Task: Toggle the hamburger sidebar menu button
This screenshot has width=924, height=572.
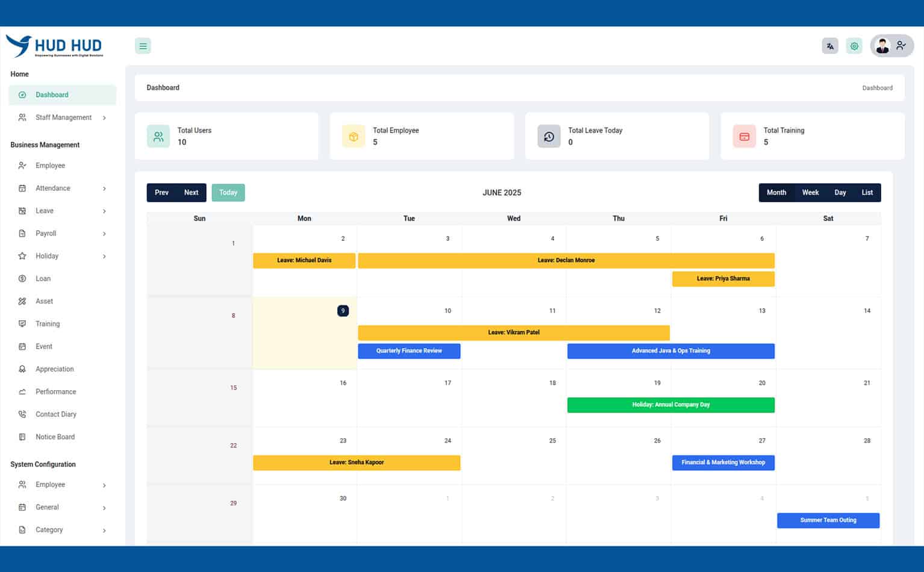Action: (143, 46)
